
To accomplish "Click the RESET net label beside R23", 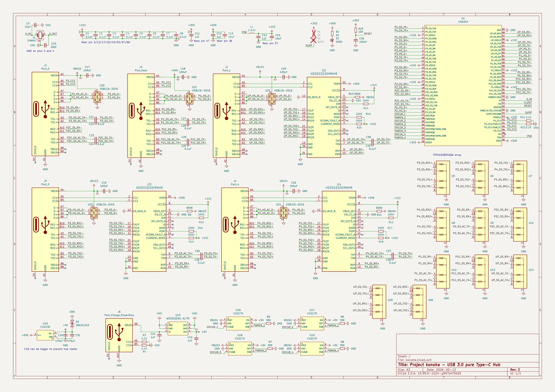I will pyautogui.click(x=368, y=34).
